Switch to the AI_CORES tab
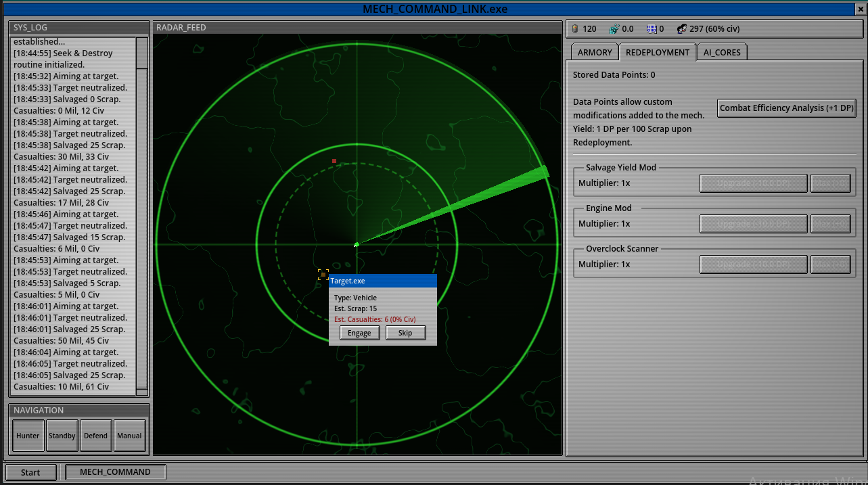This screenshot has height=485, width=868. (x=722, y=52)
